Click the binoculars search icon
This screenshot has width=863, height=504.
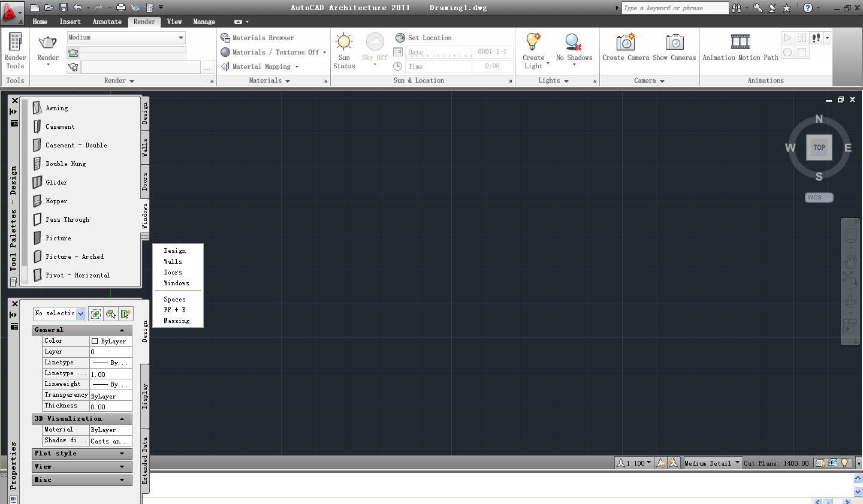point(737,8)
